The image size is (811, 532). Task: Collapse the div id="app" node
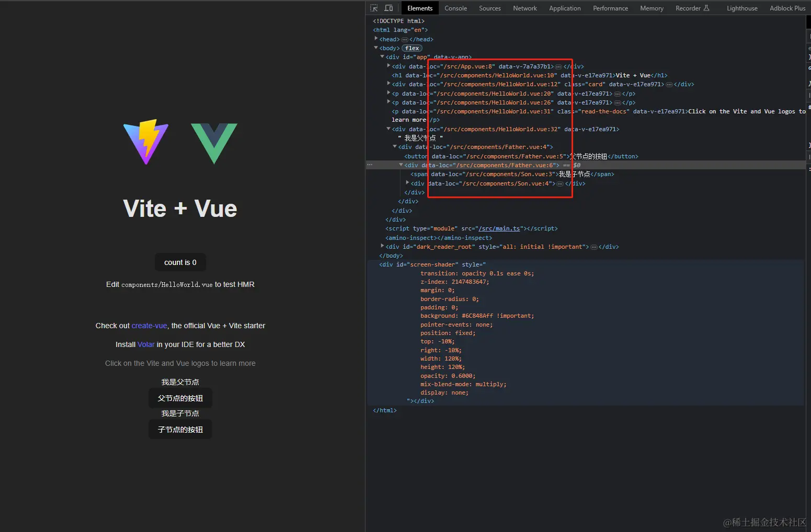click(382, 56)
